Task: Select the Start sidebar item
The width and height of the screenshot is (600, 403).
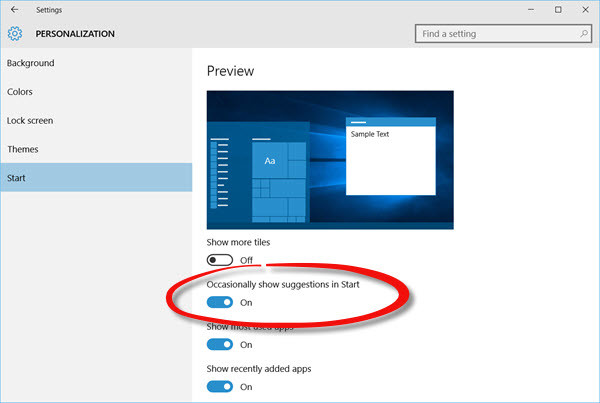Action: (96, 178)
